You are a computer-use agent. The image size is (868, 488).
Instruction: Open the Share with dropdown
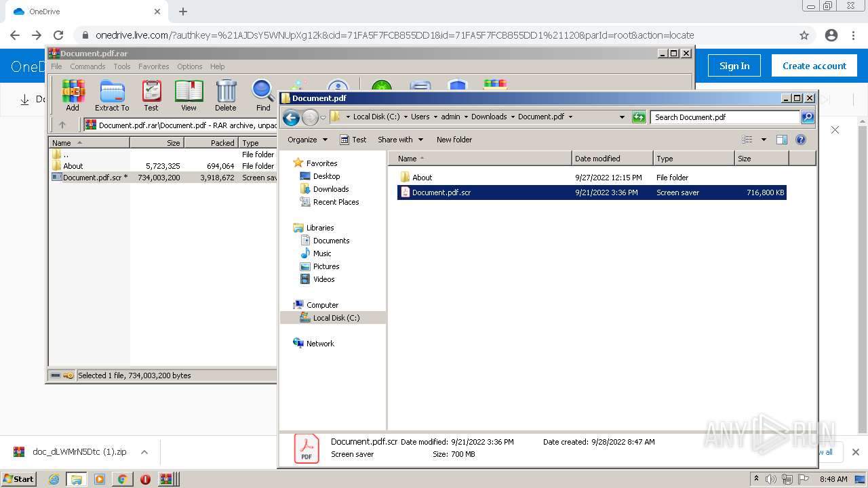point(400,140)
